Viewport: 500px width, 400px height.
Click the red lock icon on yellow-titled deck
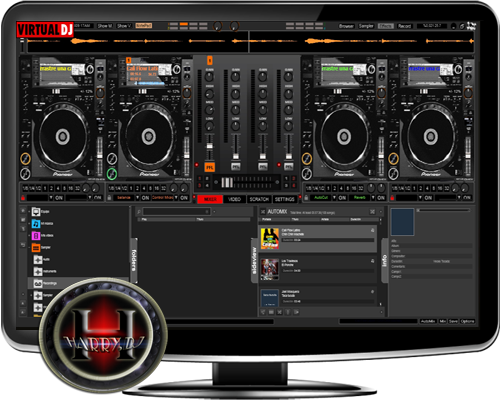23,198
